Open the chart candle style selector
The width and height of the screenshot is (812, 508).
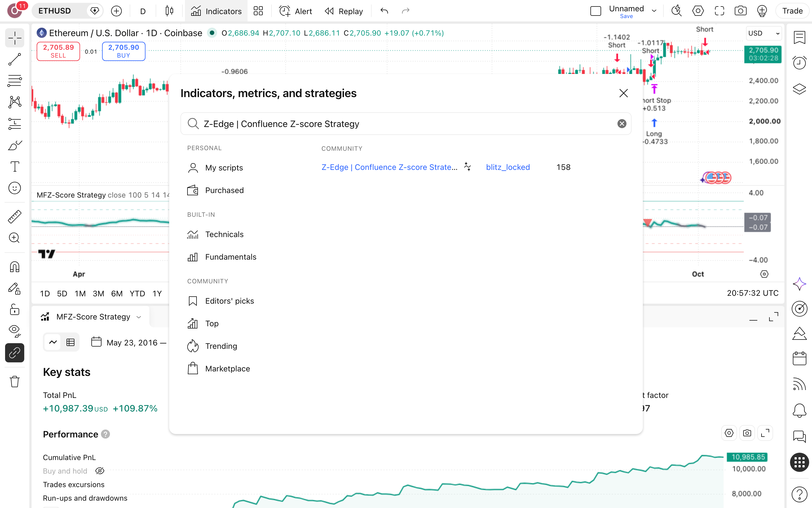(x=169, y=11)
